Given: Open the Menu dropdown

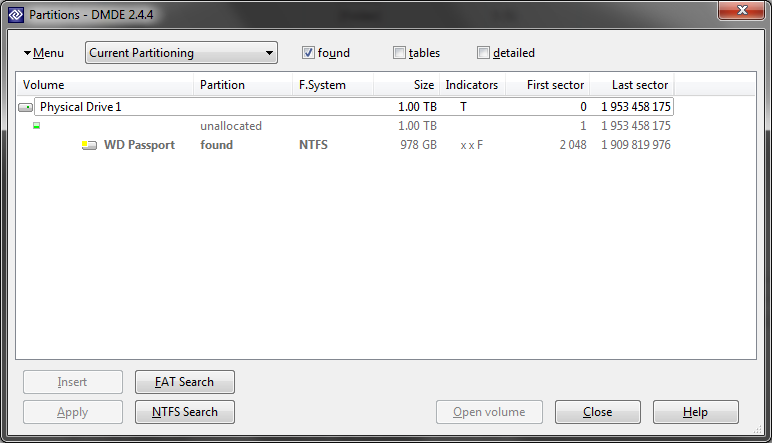Looking at the screenshot, I should click(44, 53).
